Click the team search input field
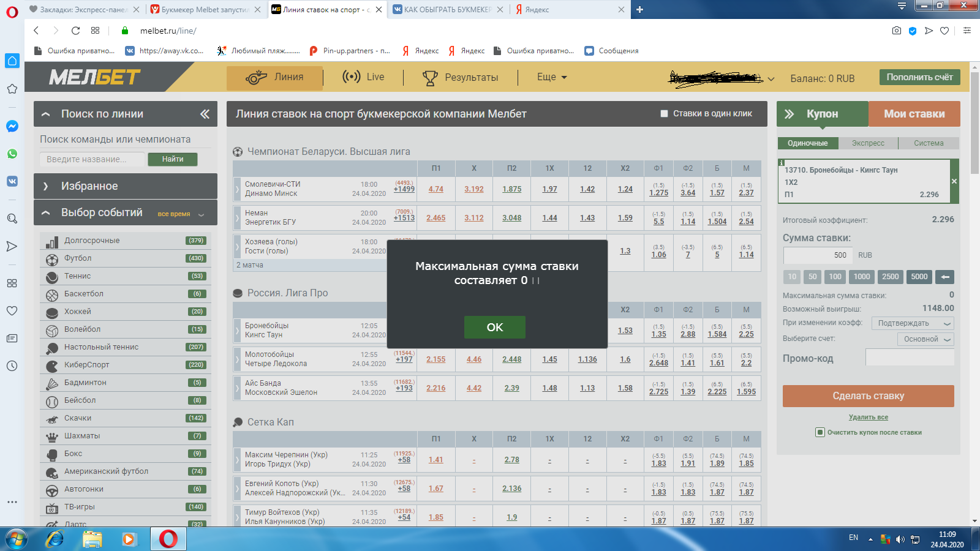The image size is (980, 551). click(x=93, y=159)
